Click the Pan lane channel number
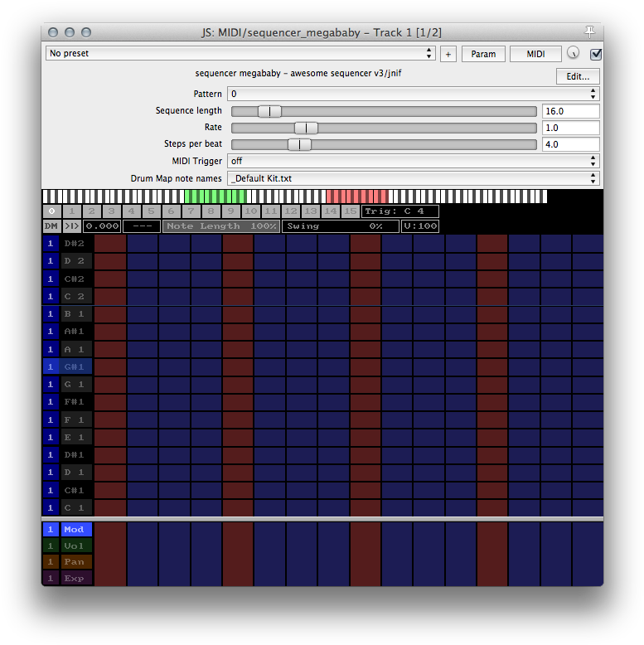Screen dimensions: 644x645 click(51, 562)
